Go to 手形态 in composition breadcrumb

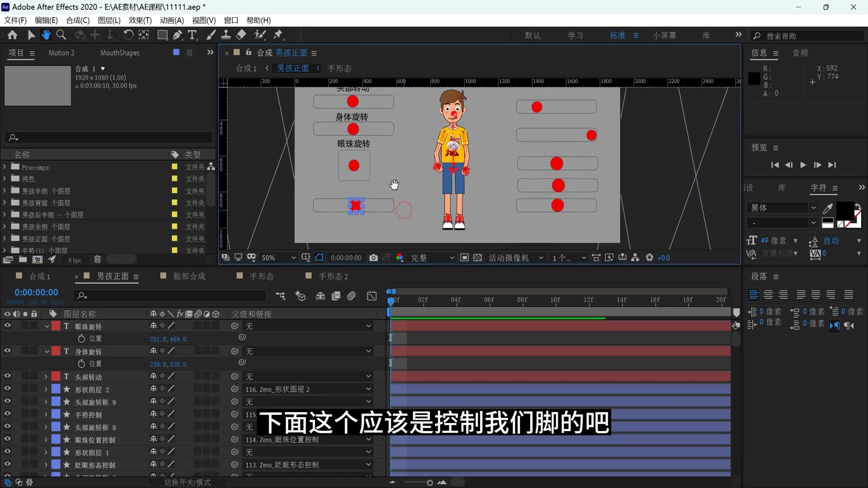(340, 68)
